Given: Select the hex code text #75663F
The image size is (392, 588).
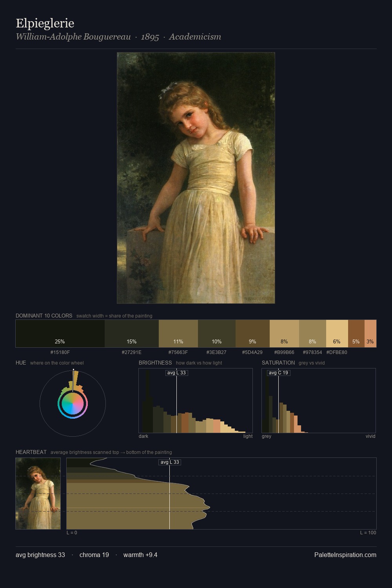Looking at the screenshot, I should [x=178, y=352].
